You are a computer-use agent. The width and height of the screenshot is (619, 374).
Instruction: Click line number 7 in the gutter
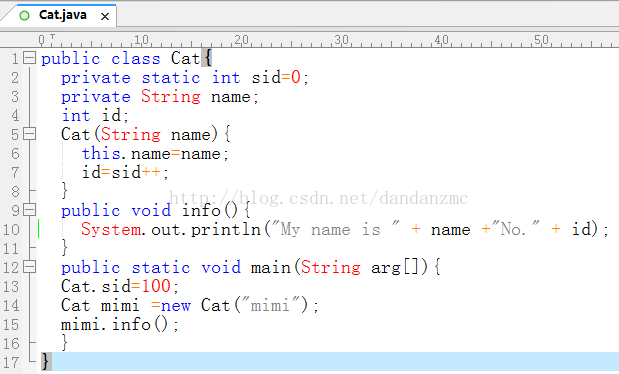(15, 172)
